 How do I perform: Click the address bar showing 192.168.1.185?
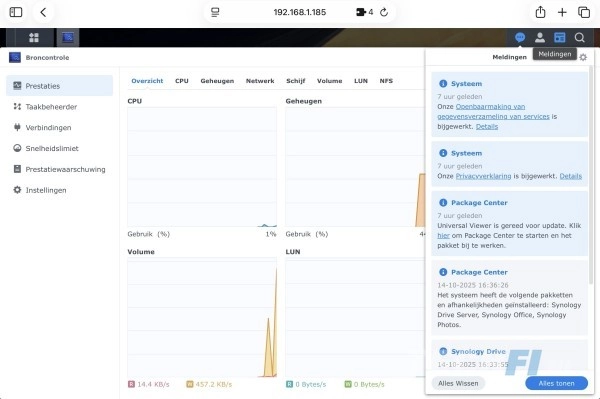coord(300,12)
